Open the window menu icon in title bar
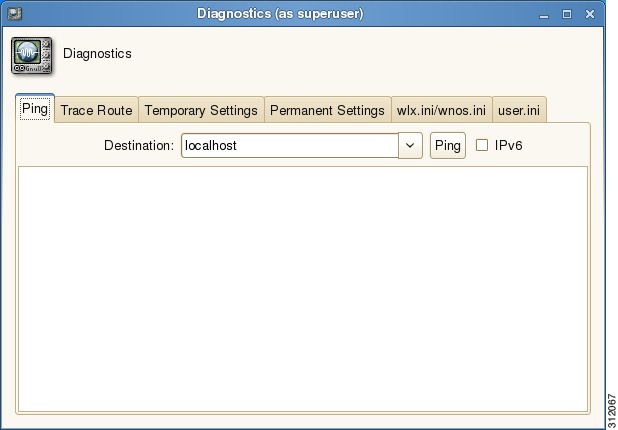 tap(15, 14)
